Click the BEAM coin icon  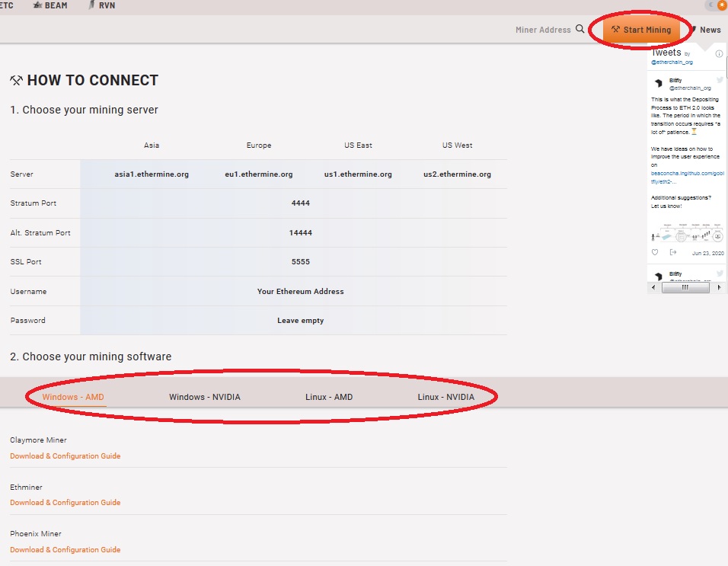pos(37,5)
